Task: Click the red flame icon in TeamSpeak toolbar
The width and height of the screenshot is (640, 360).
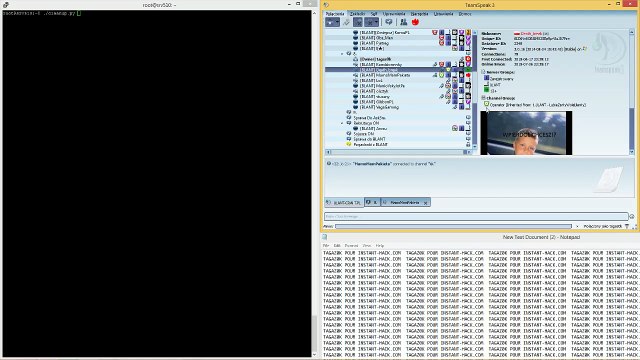Action: pos(415,22)
